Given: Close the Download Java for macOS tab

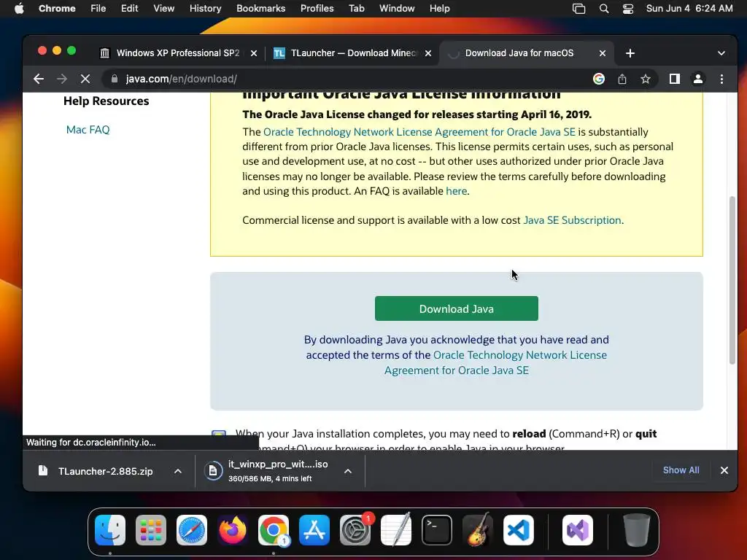Looking at the screenshot, I should point(603,53).
